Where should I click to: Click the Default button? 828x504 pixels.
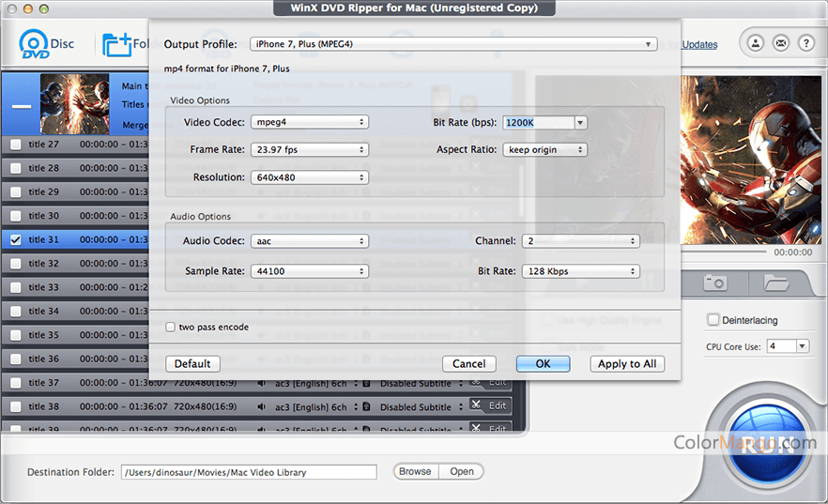click(x=192, y=364)
